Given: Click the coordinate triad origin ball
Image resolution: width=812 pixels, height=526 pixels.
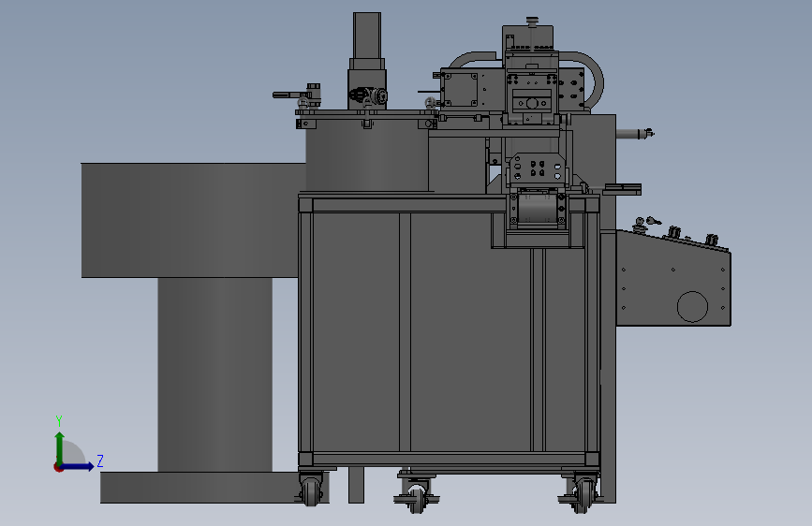Looking at the screenshot, I should (58, 467).
